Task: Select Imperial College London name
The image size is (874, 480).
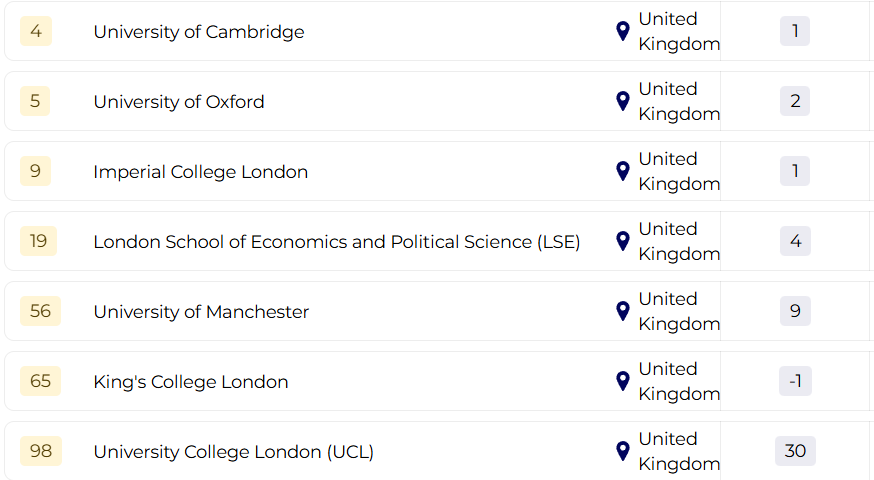Action: (x=200, y=172)
